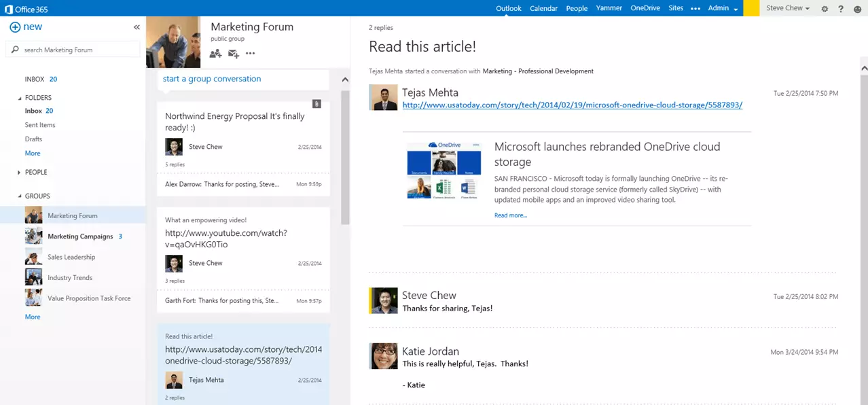Click the top-level INBOX item

coord(35,80)
